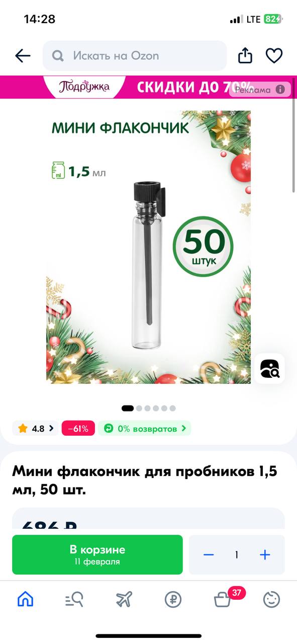This screenshot has width=297, height=644.
Task: Open cart with 37 items badge
Action: tap(223, 599)
